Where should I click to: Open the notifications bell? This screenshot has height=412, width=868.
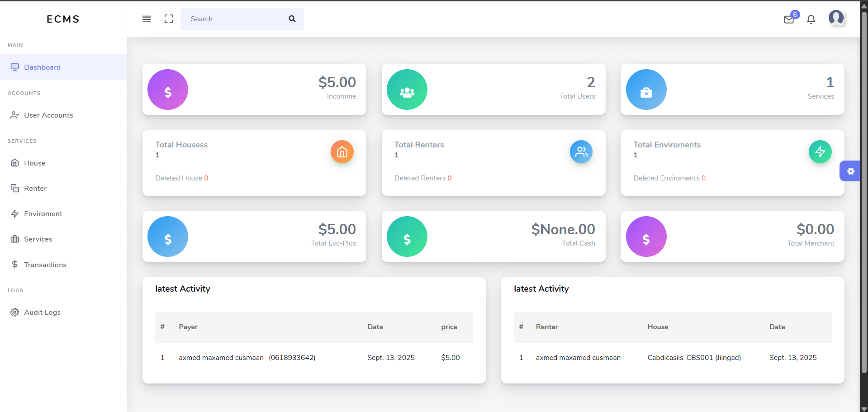coord(811,19)
